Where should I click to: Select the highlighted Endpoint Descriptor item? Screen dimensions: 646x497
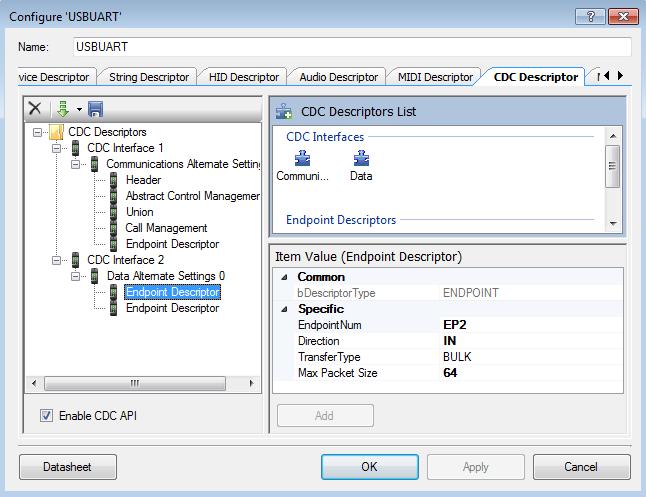pyautogui.click(x=173, y=292)
